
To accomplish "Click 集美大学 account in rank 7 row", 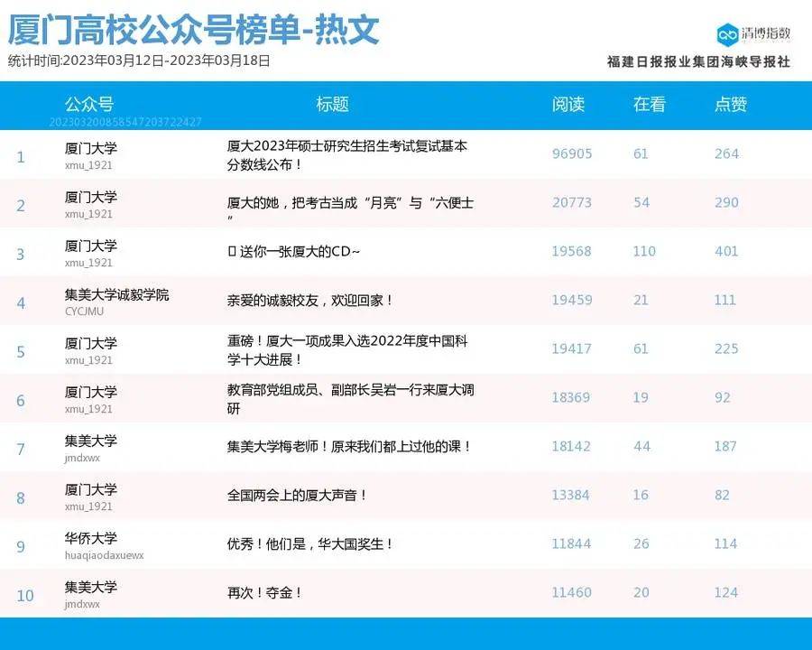I will point(90,441).
